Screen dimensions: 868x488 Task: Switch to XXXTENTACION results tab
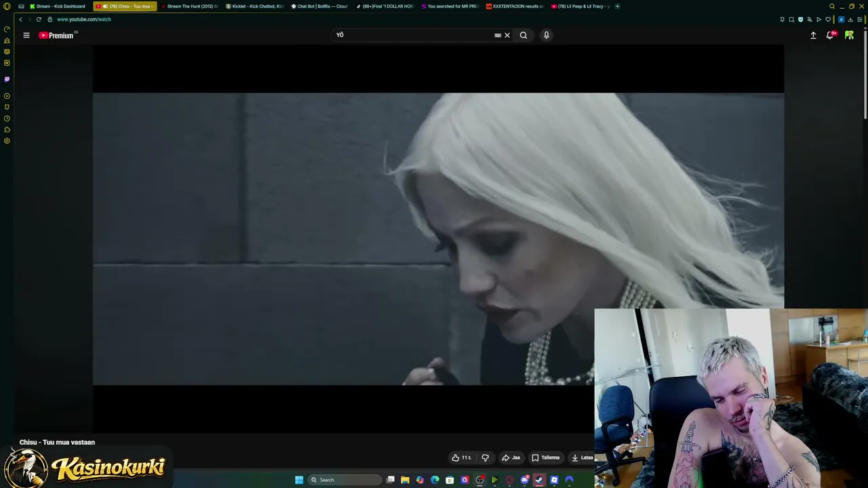tap(515, 6)
